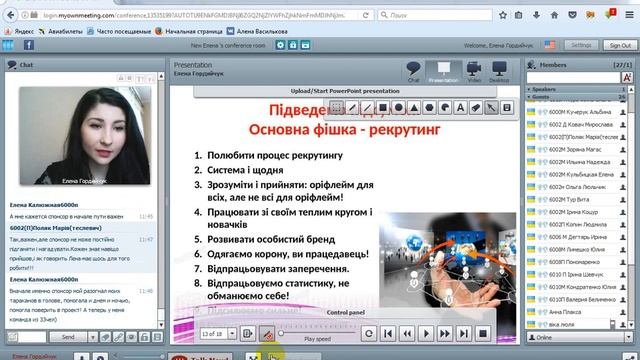The height and width of the screenshot is (360, 640).
Task: Click the save drawing icon in toolbar
Action: 507,108
